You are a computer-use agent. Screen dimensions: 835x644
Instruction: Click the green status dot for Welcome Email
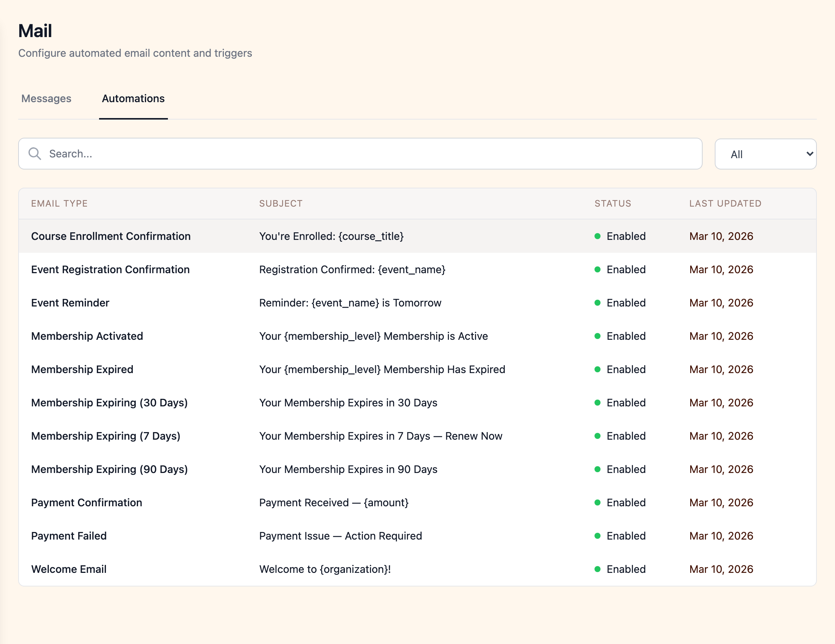598,569
